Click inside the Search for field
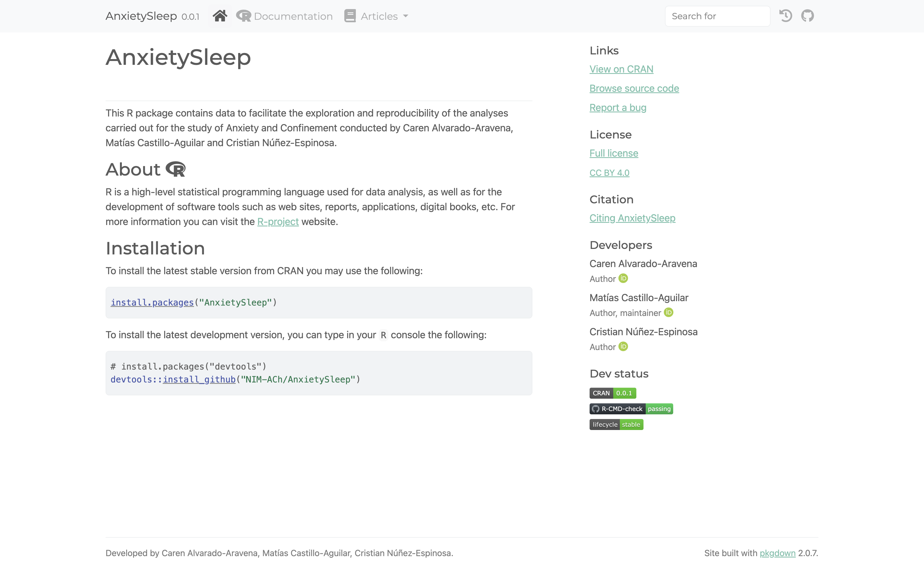Viewport: 924px width, 577px height. pyautogui.click(x=717, y=16)
